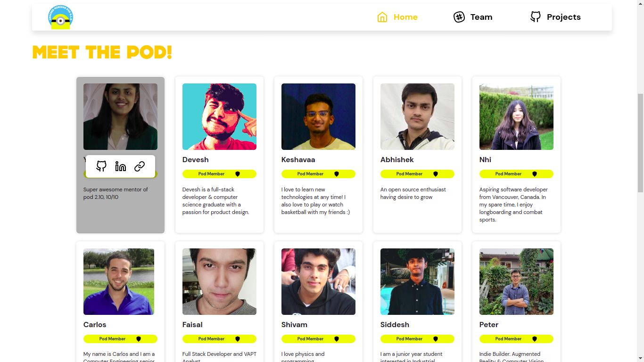644x362 pixels.
Task: Click the page vertical scrollbar thumb
Action: 640,143
